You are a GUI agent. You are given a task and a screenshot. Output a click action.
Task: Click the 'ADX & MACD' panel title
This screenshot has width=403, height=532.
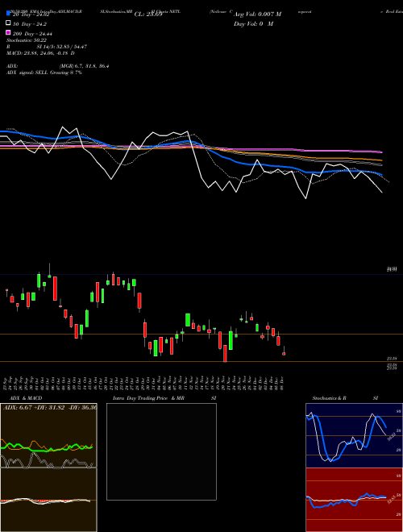coord(26,398)
